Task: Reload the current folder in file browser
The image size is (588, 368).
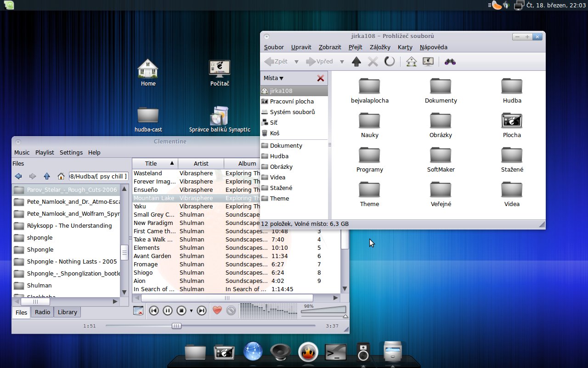Action: (x=390, y=61)
